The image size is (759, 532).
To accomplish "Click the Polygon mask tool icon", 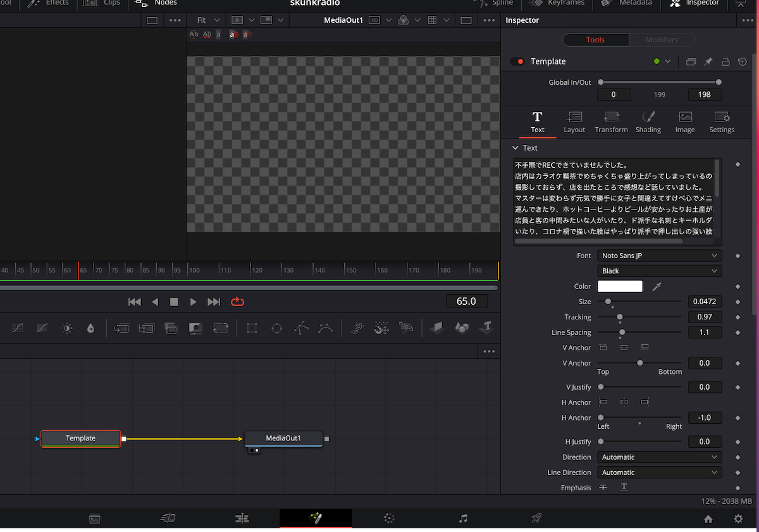I will pos(301,328).
